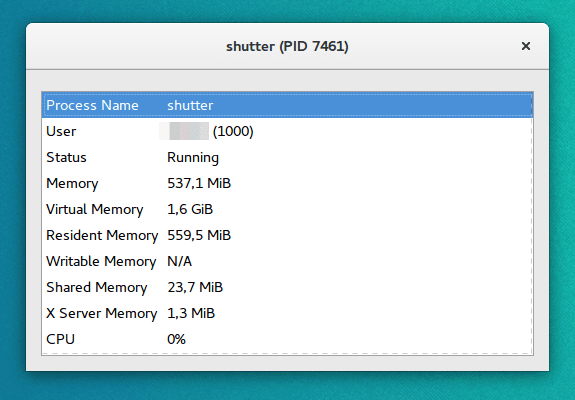Click the 1,6 GiB value
575x400 pixels.
190,209
